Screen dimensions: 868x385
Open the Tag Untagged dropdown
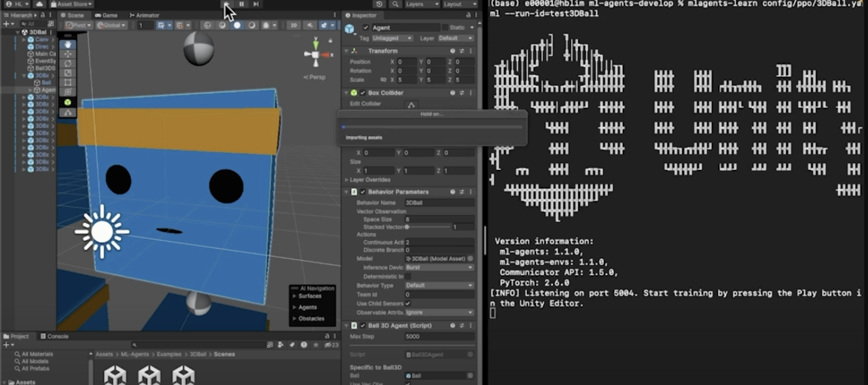[393, 38]
